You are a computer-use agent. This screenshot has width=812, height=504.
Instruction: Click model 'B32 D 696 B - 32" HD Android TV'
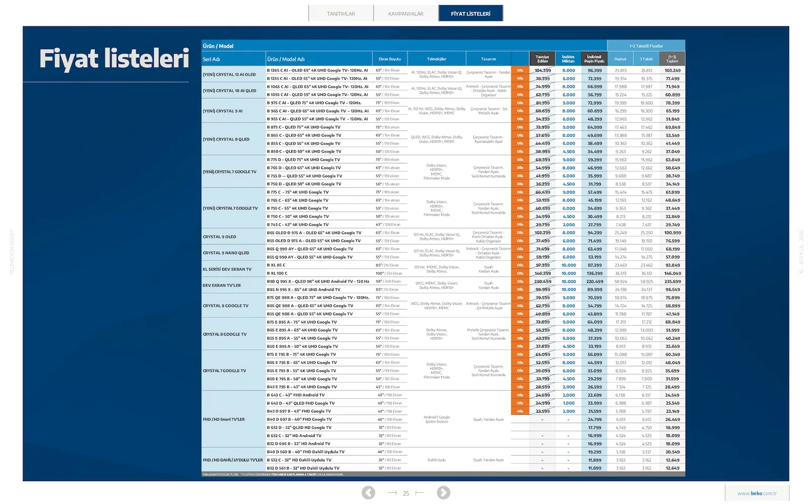tap(298, 444)
